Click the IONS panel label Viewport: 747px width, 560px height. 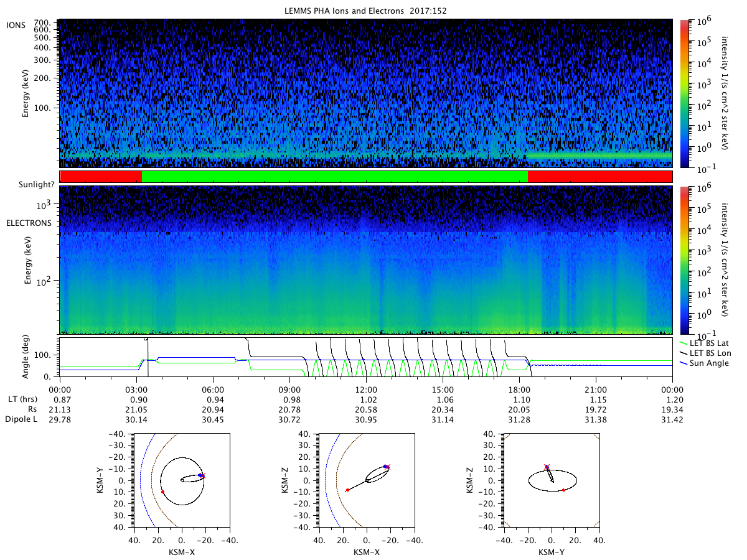(x=15, y=24)
